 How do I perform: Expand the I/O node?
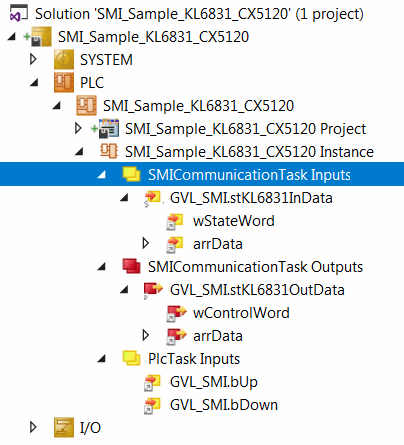pos(33,427)
